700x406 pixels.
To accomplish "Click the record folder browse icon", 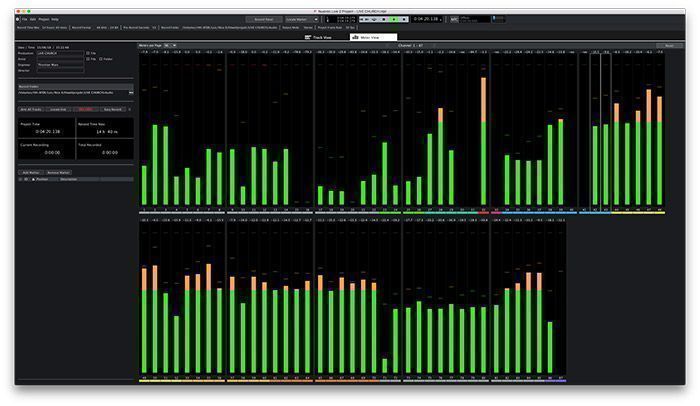I will point(131,92).
